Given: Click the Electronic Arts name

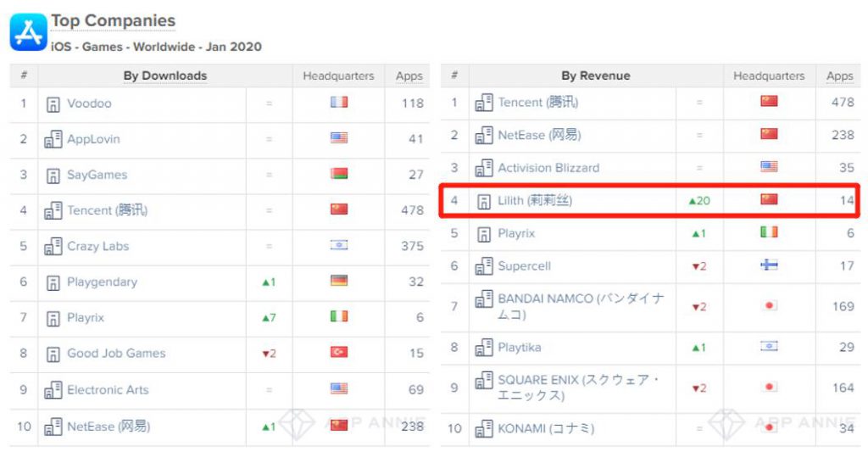Looking at the screenshot, I should pos(108,390).
